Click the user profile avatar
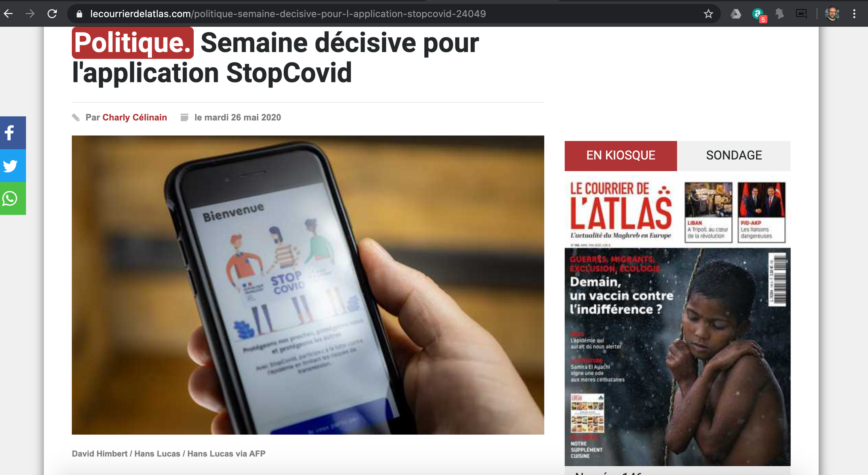The height and width of the screenshot is (475, 868). coord(832,14)
